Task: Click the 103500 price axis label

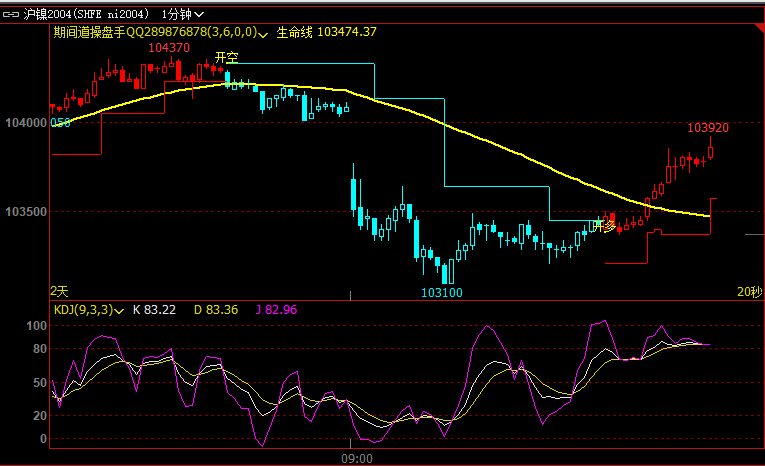Action: (x=24, y=212)
